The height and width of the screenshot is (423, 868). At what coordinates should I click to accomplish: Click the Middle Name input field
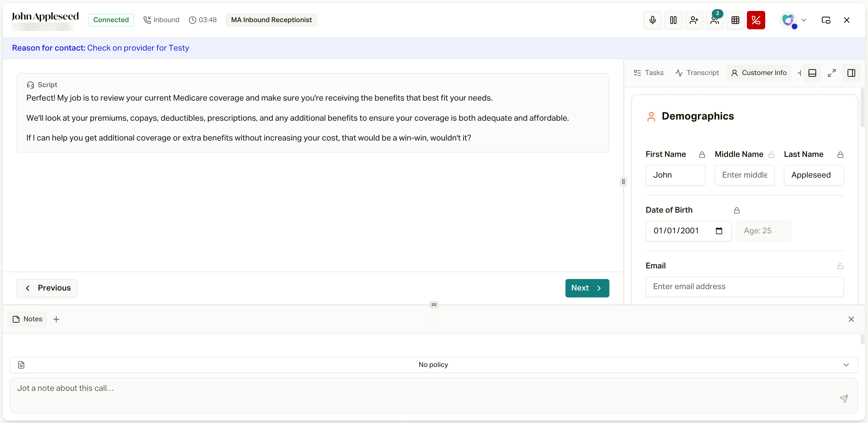pyautogui.click(x=744, y=175)
